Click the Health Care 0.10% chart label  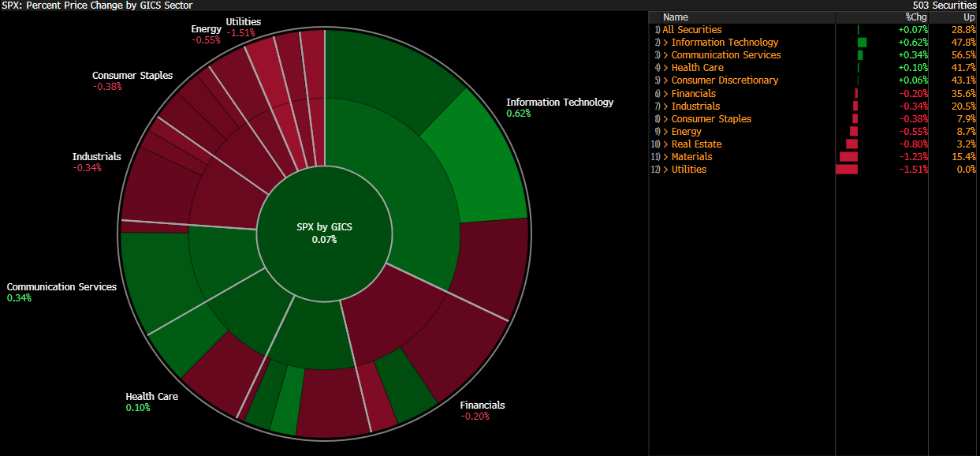151,402
